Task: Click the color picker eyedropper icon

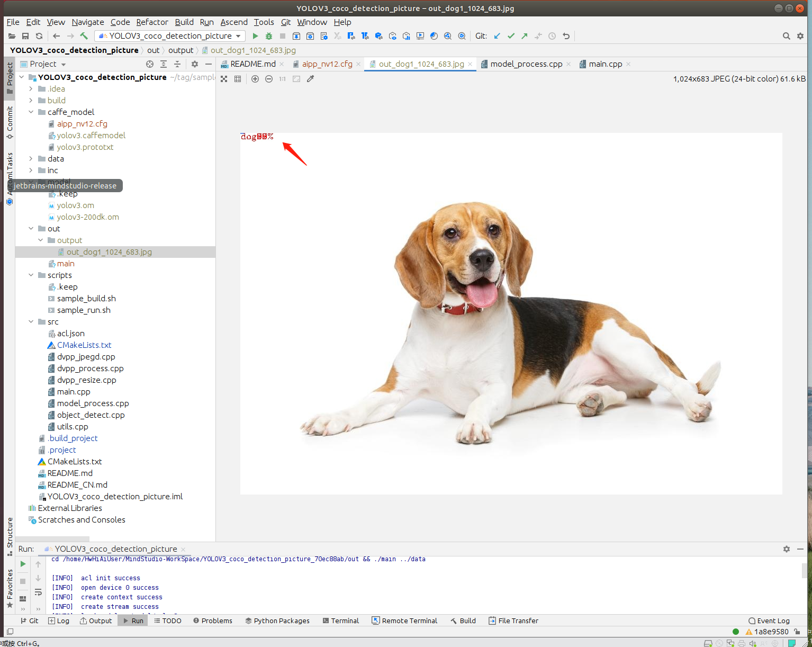Action: [311, 79]
